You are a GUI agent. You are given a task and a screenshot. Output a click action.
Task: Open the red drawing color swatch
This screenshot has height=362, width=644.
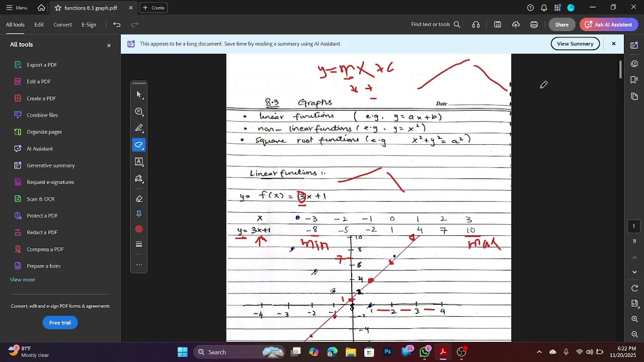pos(139,229)
